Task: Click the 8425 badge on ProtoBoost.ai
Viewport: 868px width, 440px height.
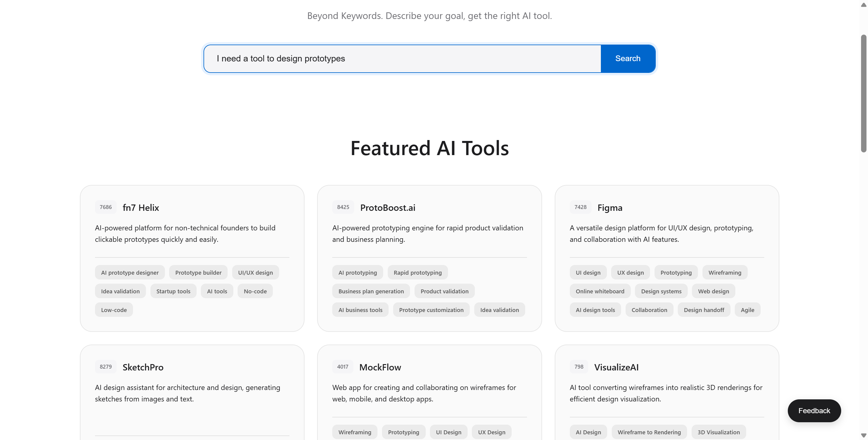Action: pyautogui.click(x=343, y=207)
